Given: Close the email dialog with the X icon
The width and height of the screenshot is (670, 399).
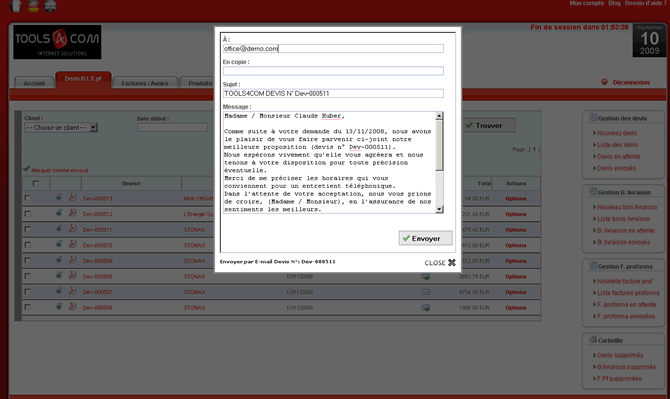Looking at the screenshot, I should point(452,262).
